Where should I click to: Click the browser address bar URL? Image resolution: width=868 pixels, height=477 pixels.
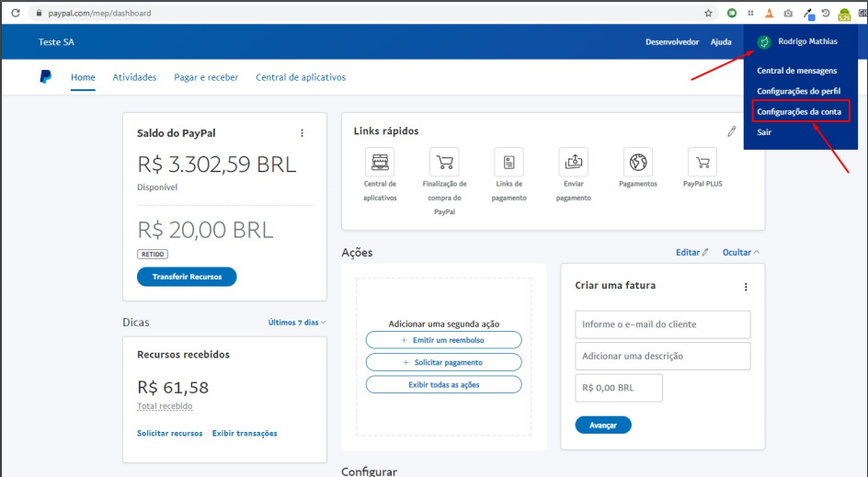pos(99,13)
